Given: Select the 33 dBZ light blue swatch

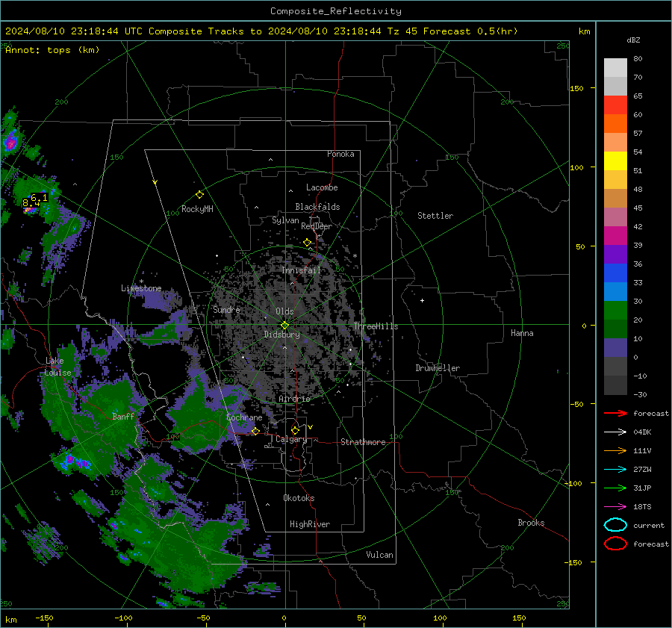Looking at the screenshot, I should [615, 291].
